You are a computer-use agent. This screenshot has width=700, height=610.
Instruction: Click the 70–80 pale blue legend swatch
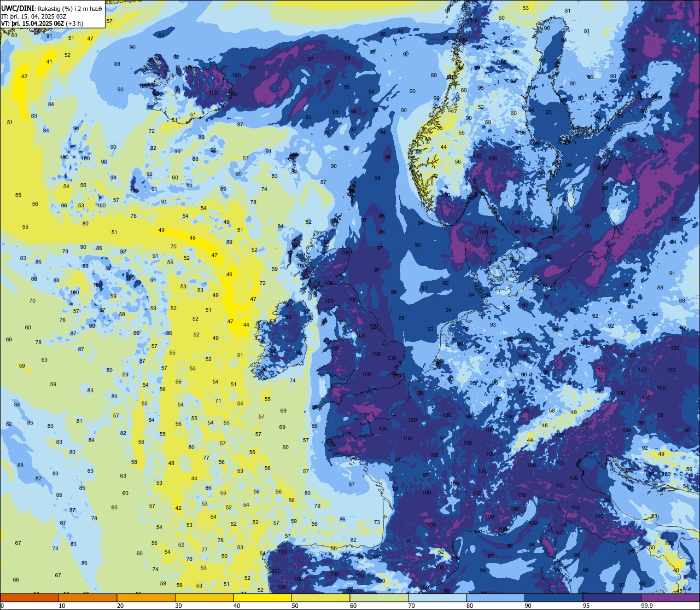[x=437, y=598]
